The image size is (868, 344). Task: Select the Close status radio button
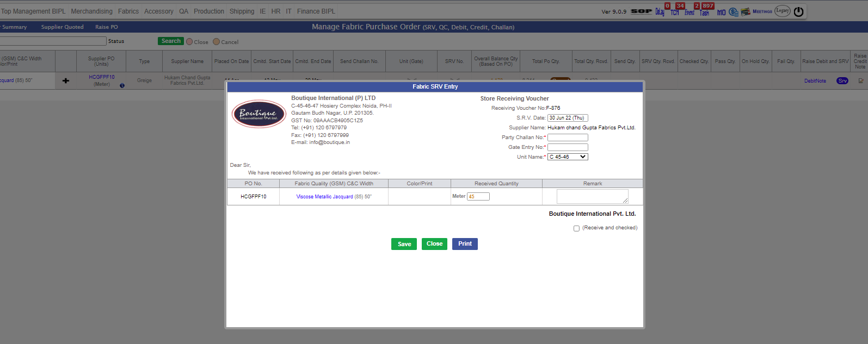[189, 41]
